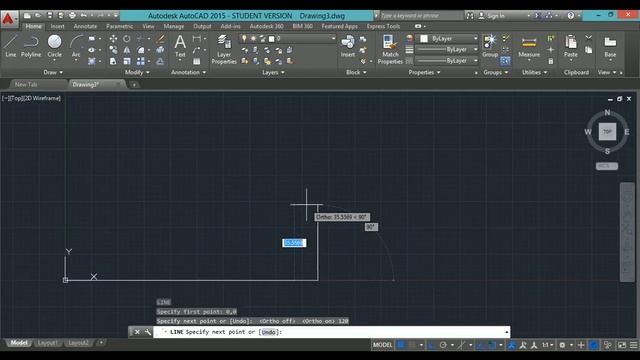
Task: Toggle grid display in status bar
Action: (x=401, y=345)
